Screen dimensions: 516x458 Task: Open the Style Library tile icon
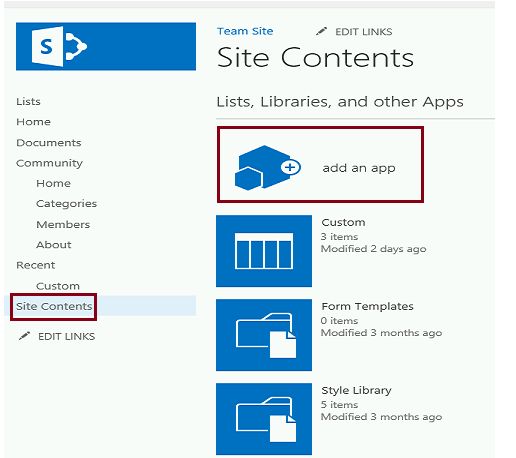click(264, 419)
